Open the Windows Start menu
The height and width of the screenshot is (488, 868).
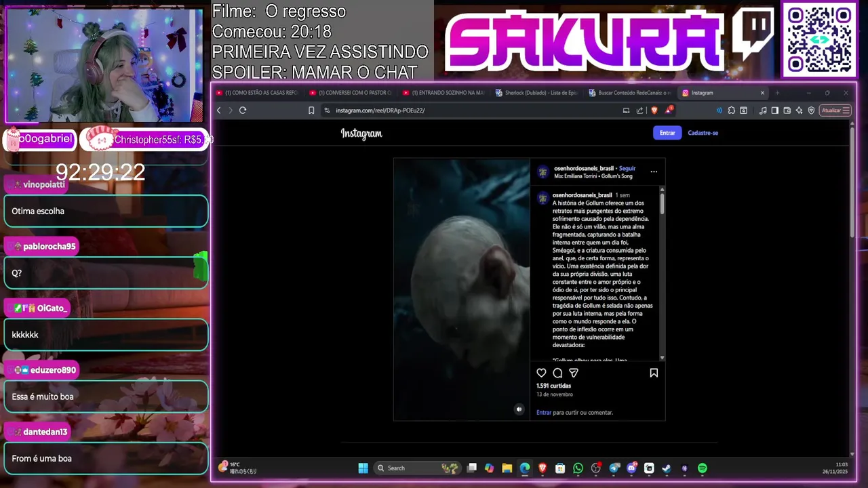point(363,468)
